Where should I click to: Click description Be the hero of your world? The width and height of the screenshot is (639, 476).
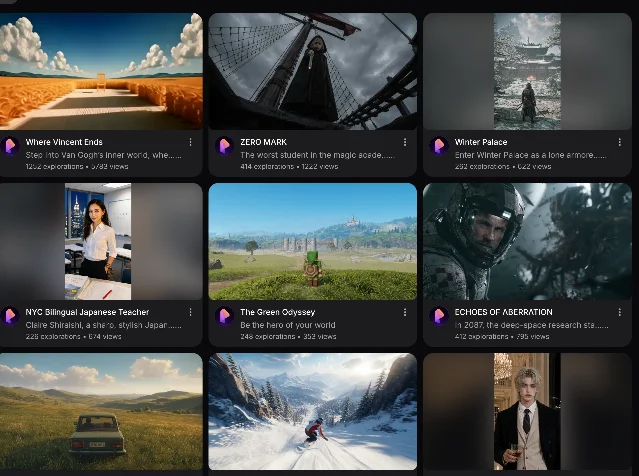point(288,325)
